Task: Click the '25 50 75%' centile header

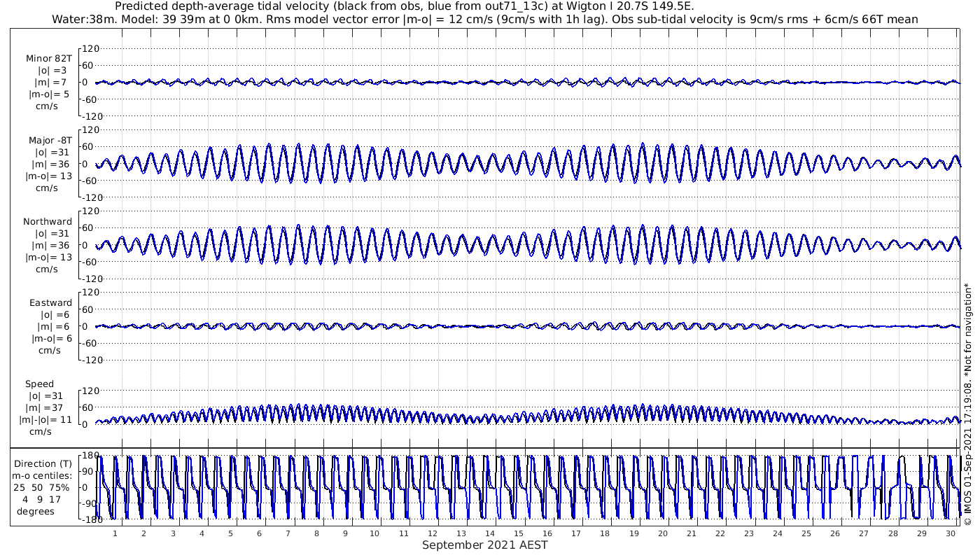Action: click(43, 487)
